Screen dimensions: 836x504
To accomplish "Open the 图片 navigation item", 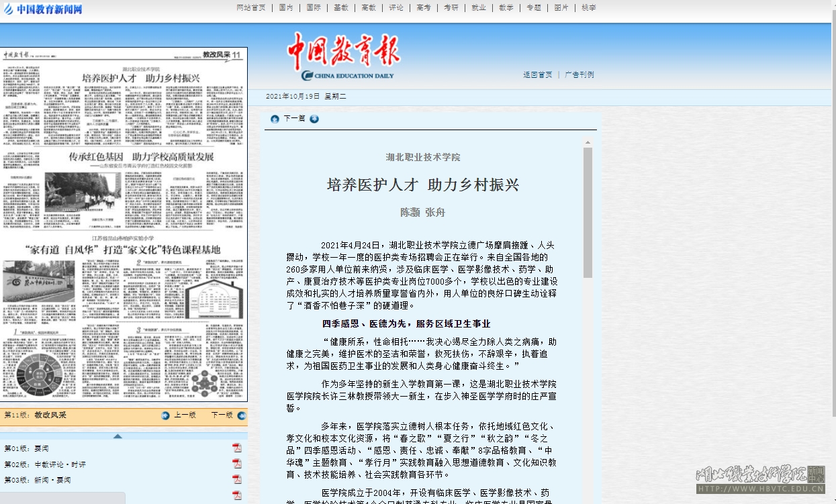I will 561,8.
